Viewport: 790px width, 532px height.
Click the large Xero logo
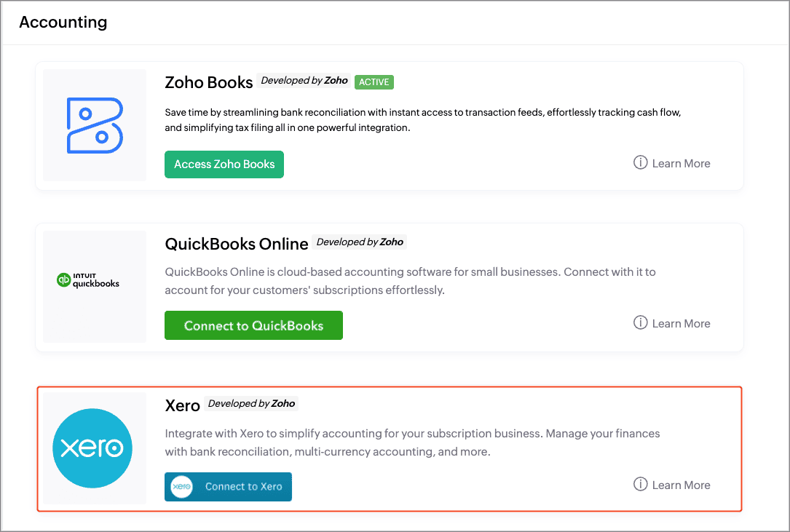(92, 448)
